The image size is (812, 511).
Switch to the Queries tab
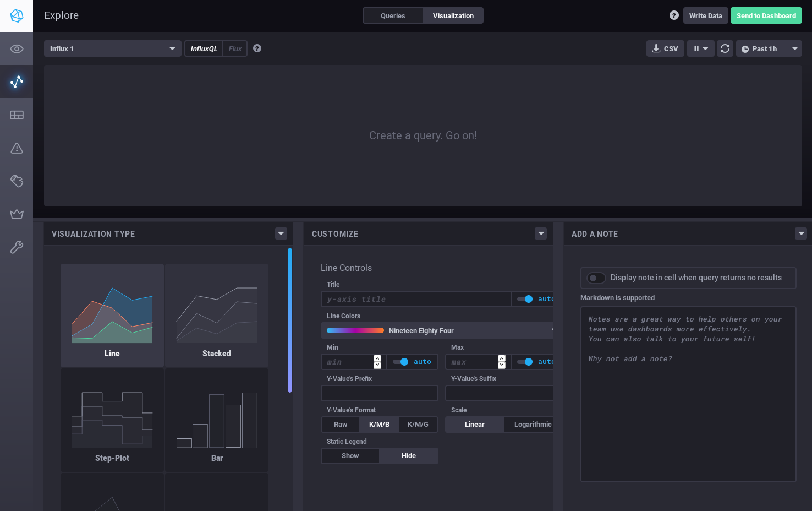pyautogui.click(x=393, y=15)
